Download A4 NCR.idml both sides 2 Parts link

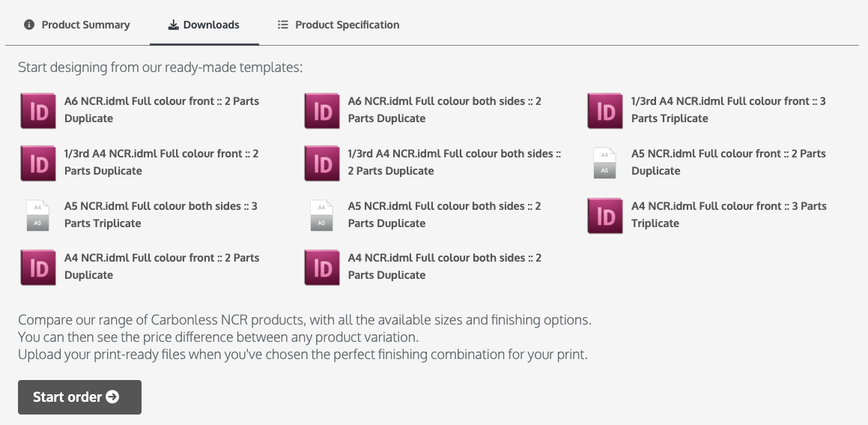tap(445, 267)
